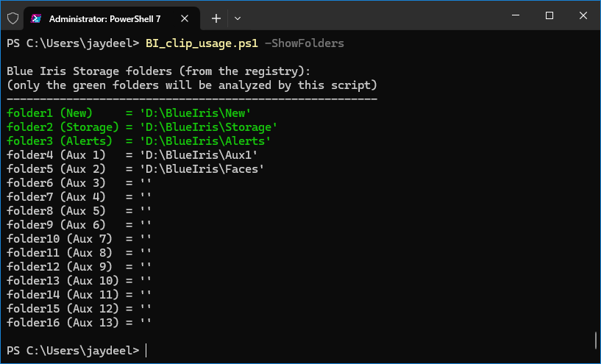Click the folder4 (Aux 1) line

click(x=132, y=155)
